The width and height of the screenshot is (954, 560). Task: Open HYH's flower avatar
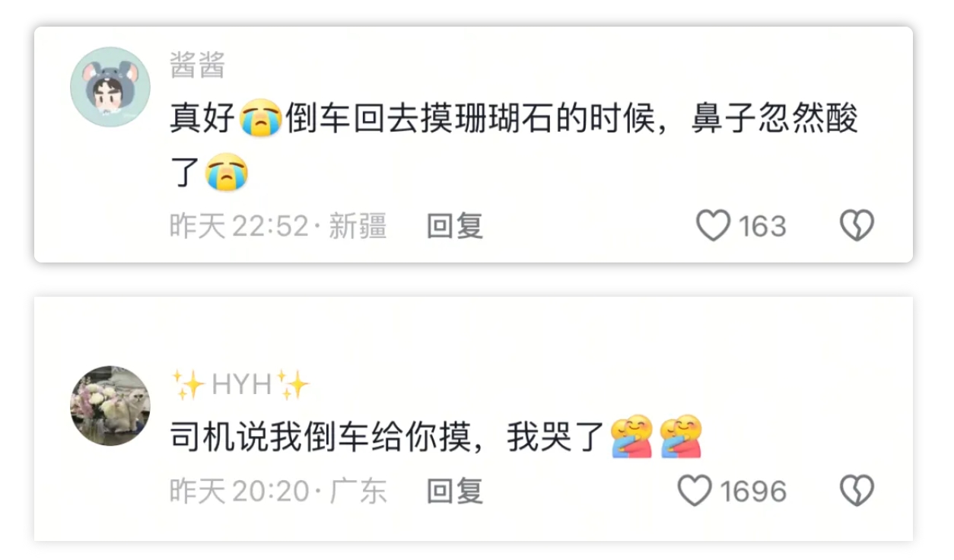[x=110, y=406]
